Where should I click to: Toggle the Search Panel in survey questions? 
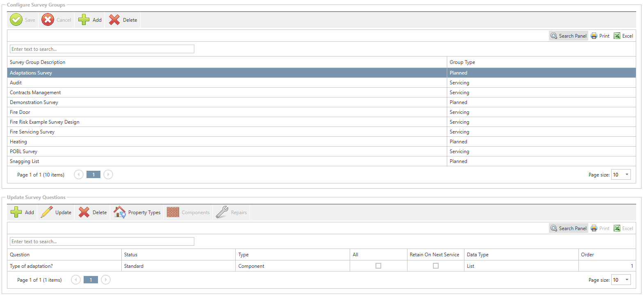[x=569, y=228]
